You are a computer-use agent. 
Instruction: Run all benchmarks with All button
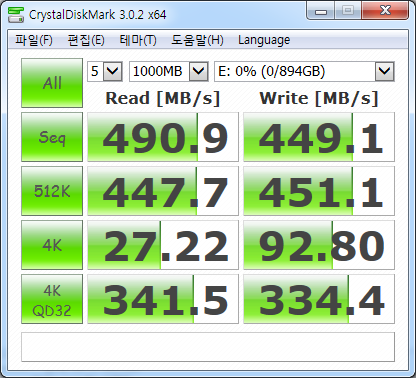click(52, 83)
